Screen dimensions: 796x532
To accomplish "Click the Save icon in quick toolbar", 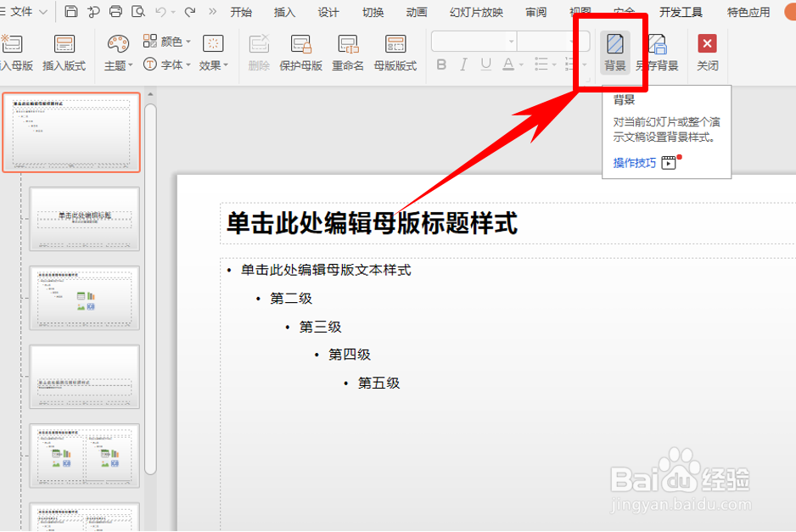I will pos(71,11).
